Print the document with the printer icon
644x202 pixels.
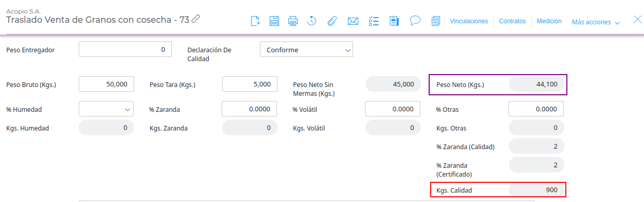(293, 21)
